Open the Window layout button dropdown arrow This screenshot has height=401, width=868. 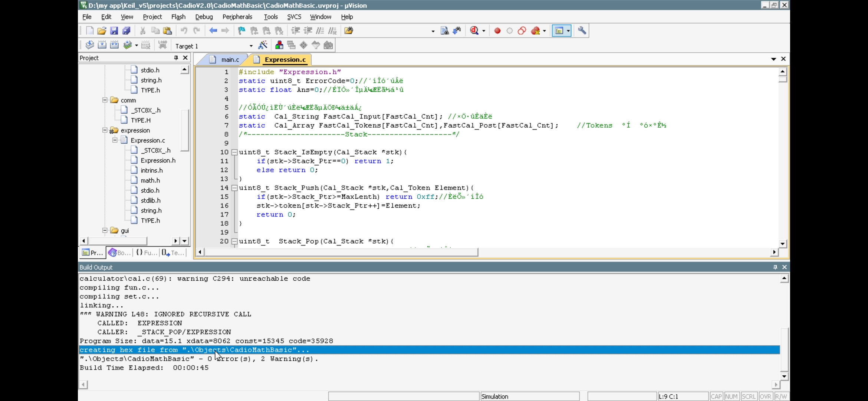[x=568, y=31]
